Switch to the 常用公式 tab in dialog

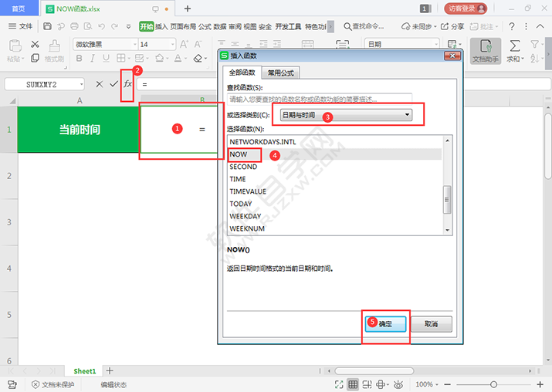(x=280, y=73)
